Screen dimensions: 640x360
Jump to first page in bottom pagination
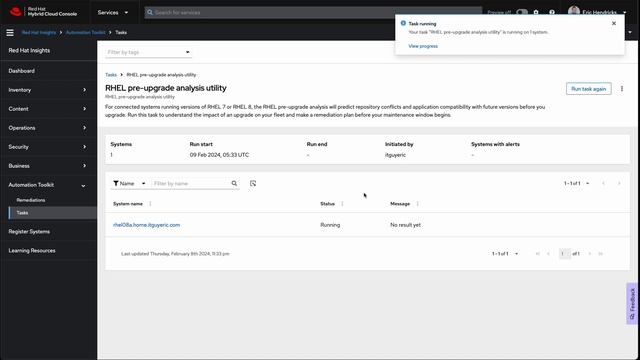538,254
